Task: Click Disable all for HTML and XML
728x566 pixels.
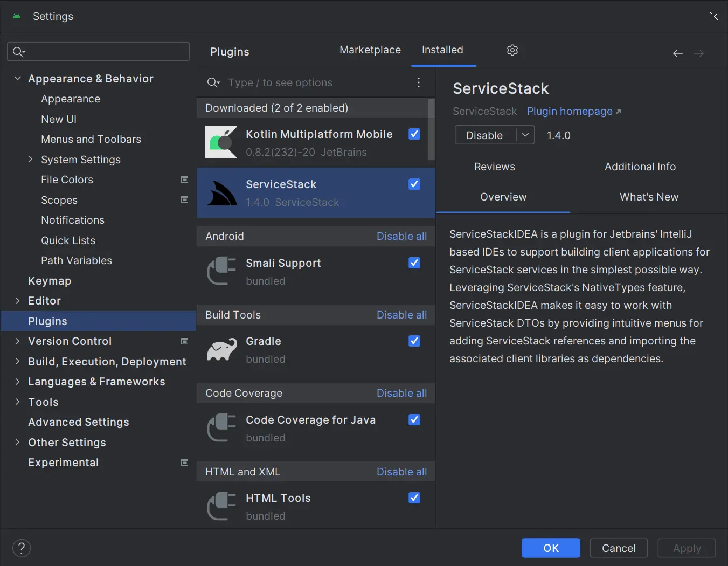Action: click(401, 472)
